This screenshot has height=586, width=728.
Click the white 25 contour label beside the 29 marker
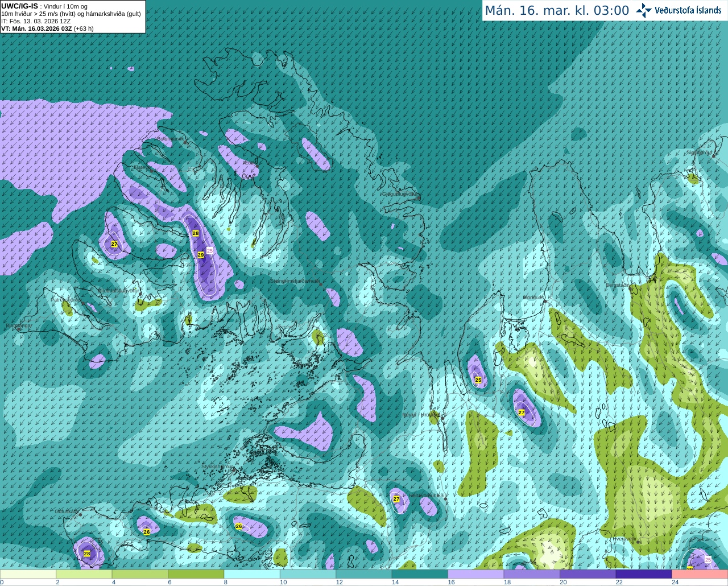209,250
